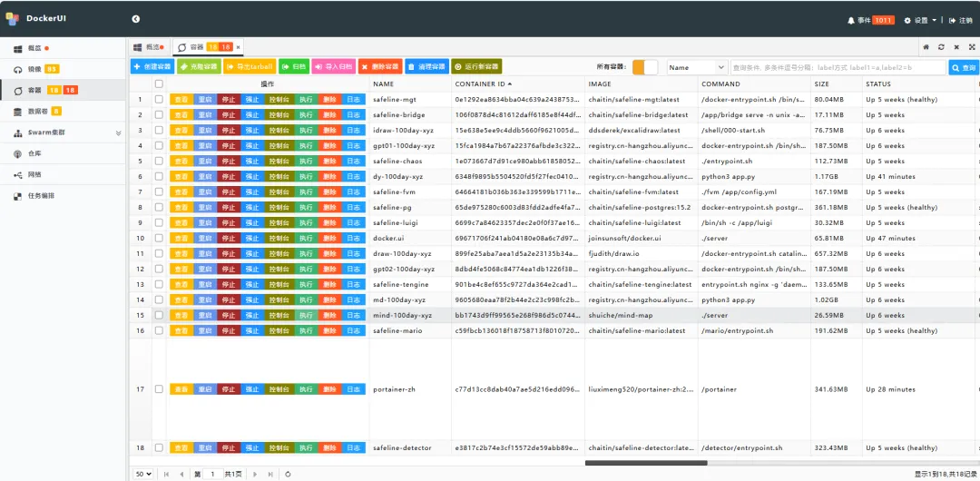Click 强止 for md-100day-xyz
The width and height of the screenshot is (980, 481).
point(252,300)
